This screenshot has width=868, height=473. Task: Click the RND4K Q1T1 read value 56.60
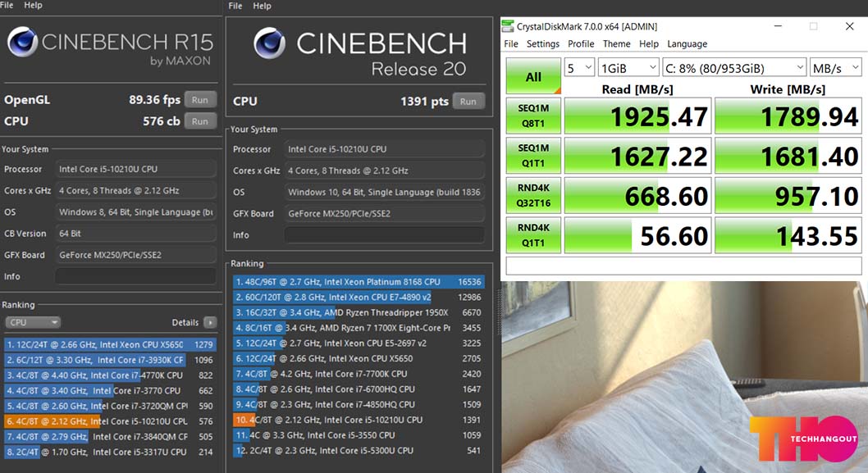click(x=637, y=235)
